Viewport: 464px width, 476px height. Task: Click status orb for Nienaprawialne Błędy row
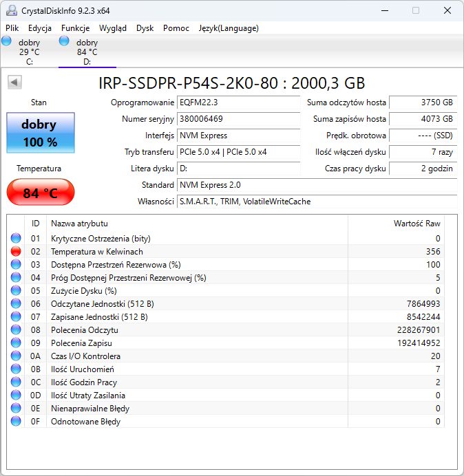click(16, 408)
